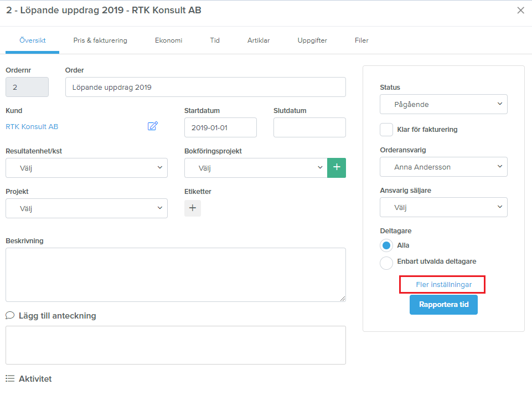Expand the Ansvarig säljare dropdown
This screenshot has width=532, height=400.
point(443,207)
